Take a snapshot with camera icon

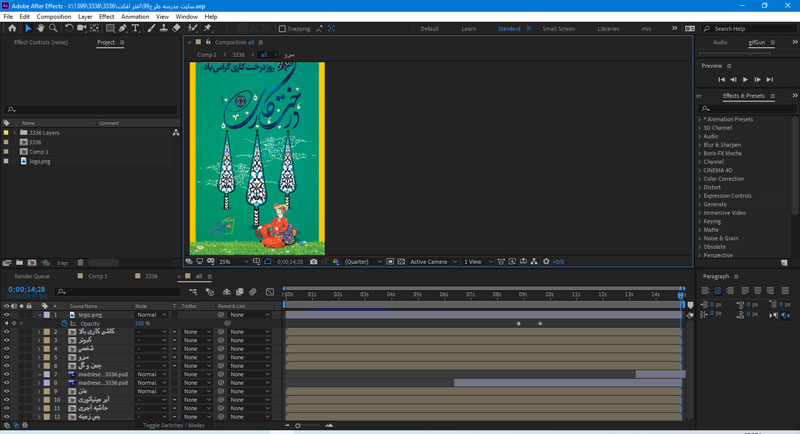tap(313, 262)
